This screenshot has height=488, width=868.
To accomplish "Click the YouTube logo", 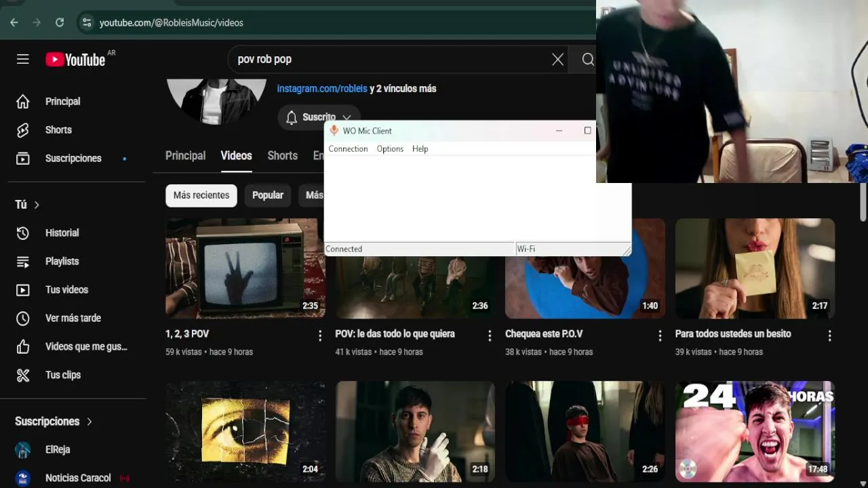I will pyautogui.click(x=75, y=60).
